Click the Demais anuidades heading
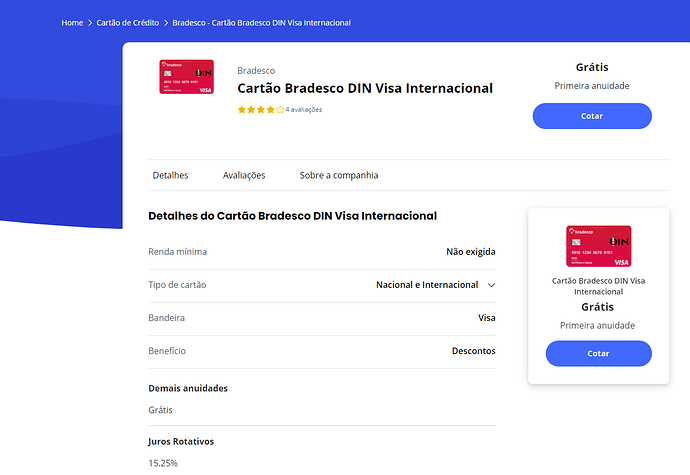Screen dimensions: 690x475 pyautogui.click(x=188, y=388)
